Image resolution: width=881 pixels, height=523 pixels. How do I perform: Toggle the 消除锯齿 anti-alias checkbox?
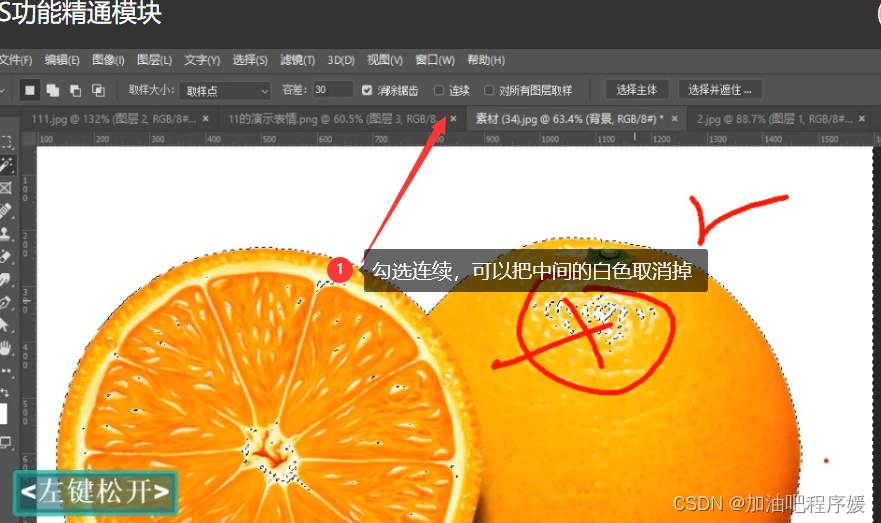(x=367, y=90)
